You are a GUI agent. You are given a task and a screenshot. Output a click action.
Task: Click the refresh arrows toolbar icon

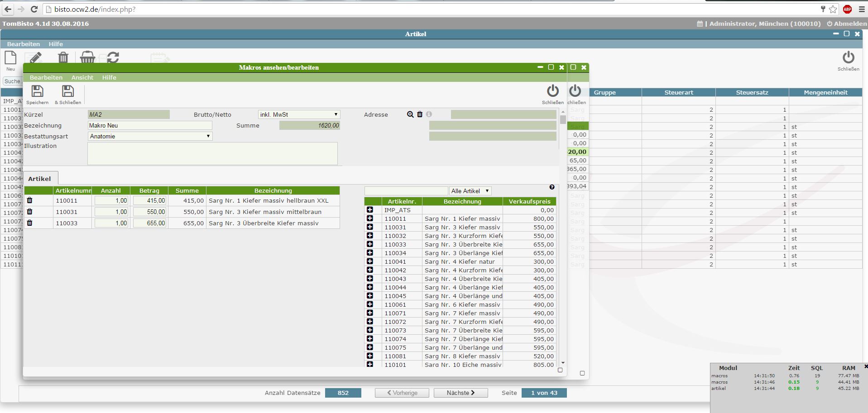113,57
